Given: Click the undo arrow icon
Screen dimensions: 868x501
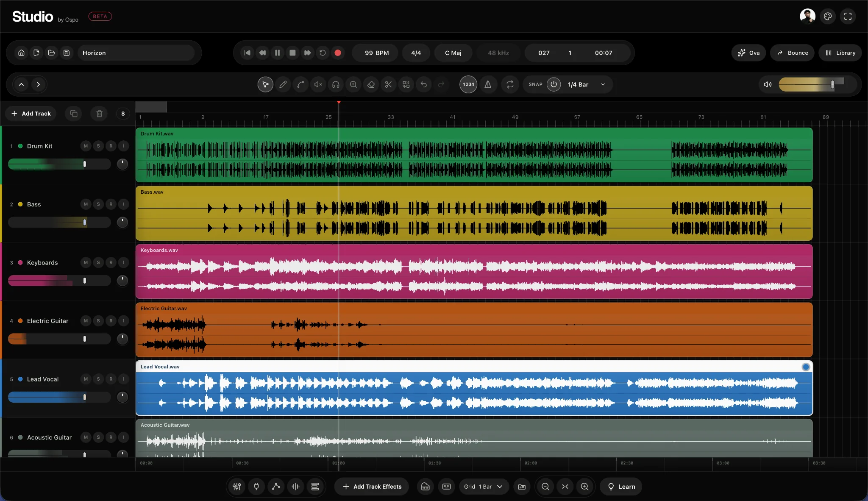Looking at the screenshot, I should pyautogui.click(x=423, y=84).
